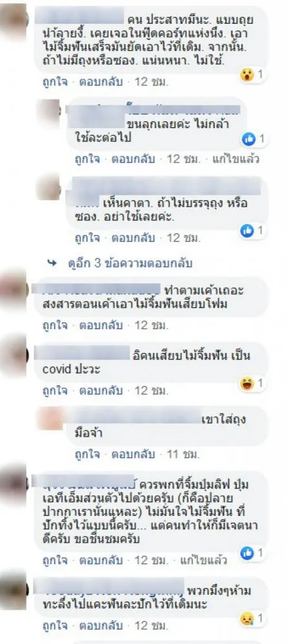
Task: Like the covid comment via 'ถูกใจ'
Action: (x=55, y=390)
